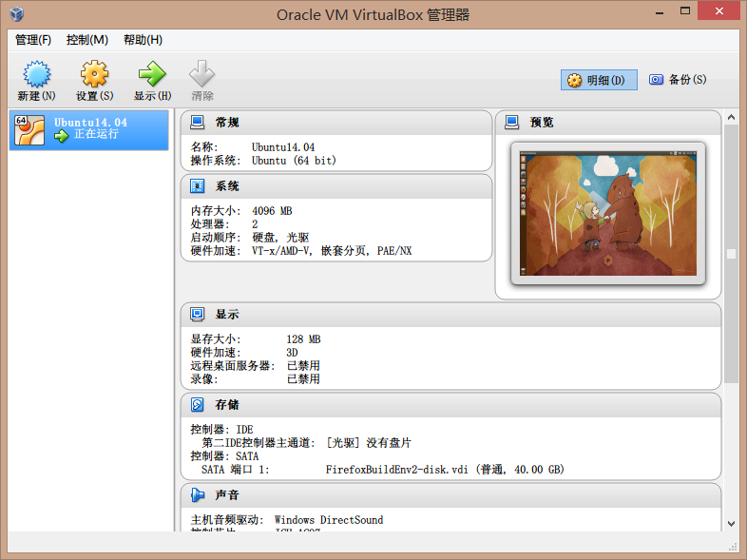The width and height of the screenshot is (747, 560).
Task: Switch to 明细(D) details view
Action: [599, 80]
